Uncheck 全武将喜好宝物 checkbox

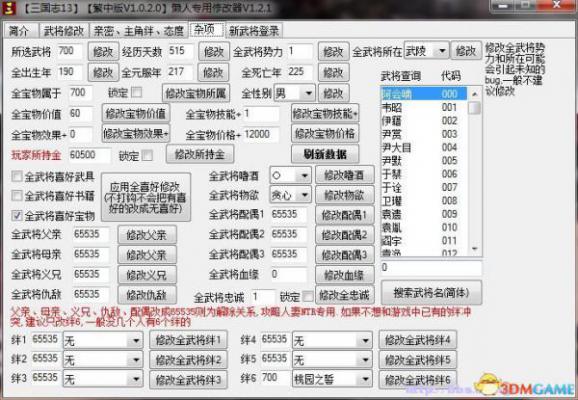pyautogui.click(x=17, y=216)
